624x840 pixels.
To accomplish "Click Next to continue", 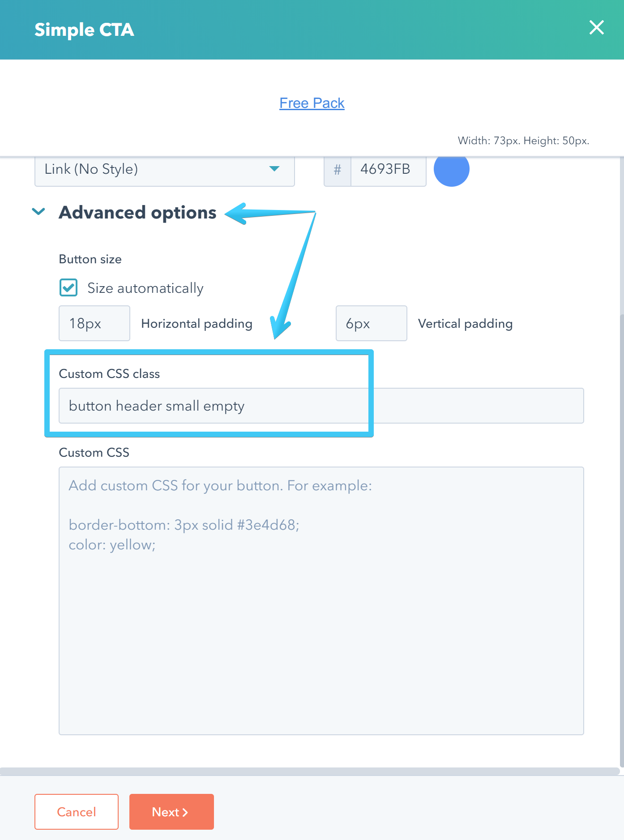I will pos(171,811).
